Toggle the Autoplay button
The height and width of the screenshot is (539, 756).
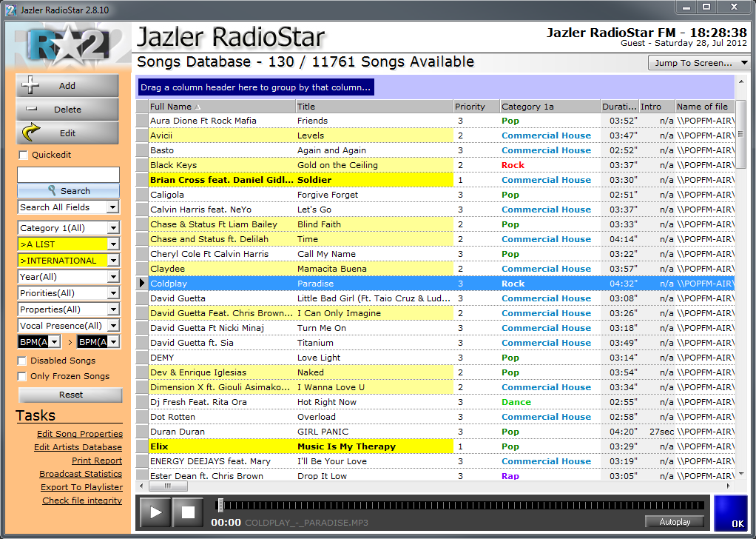(675, 522)
